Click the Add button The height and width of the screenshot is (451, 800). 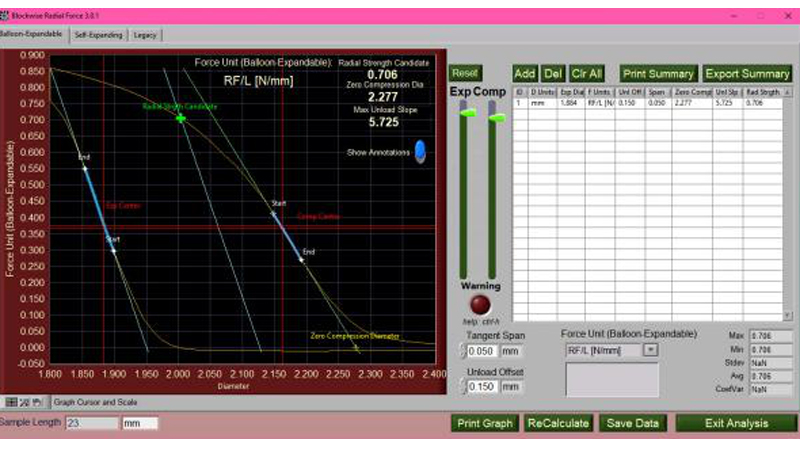(x=524, y=73)
